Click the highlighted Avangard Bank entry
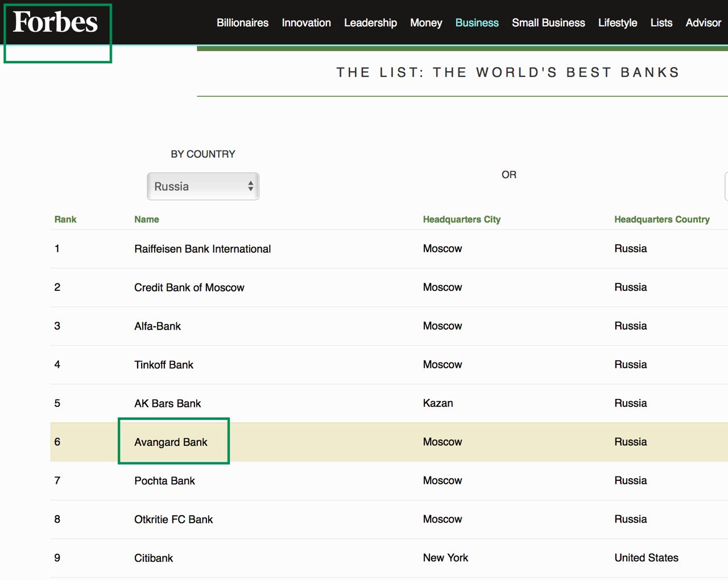 [171, 442]
